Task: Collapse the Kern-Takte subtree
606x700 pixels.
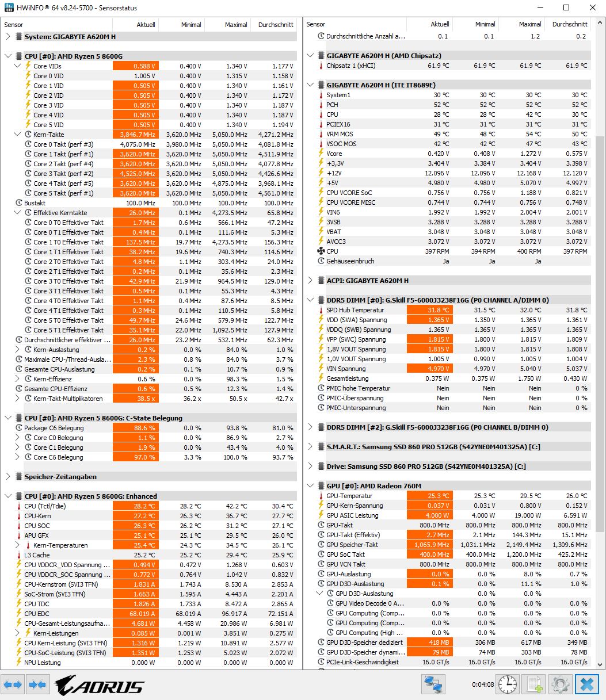Action: (x=17, y=135)
